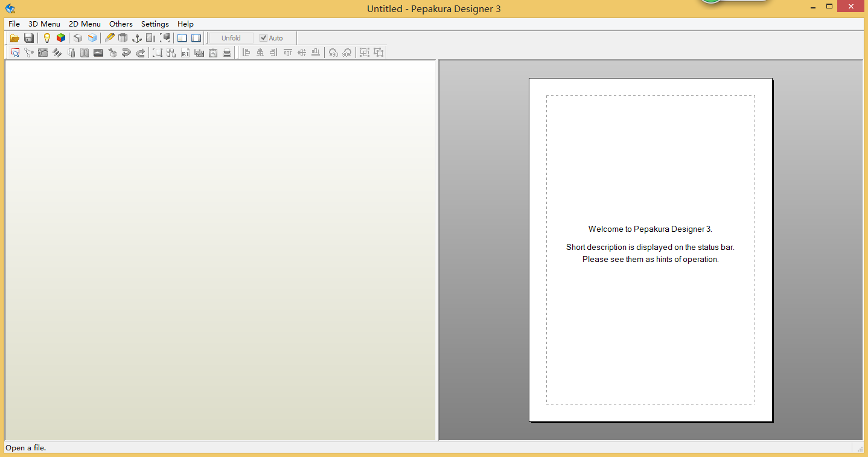
Task: Click the Unfold button
Action: pyautogui.click(x=231, y=38)
